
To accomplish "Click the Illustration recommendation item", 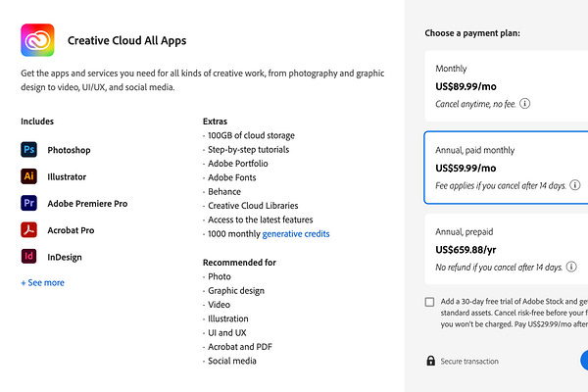I will pyautogui.click(x=228, y=318).
